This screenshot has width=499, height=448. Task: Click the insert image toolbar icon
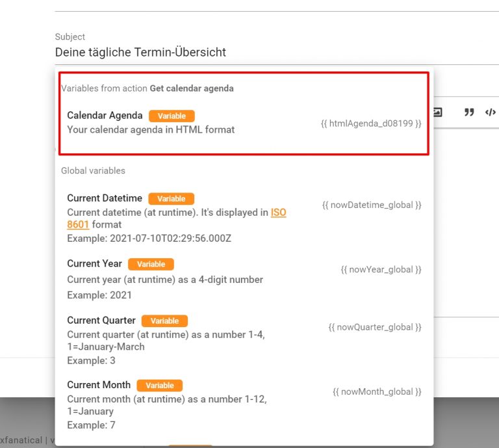(x=437, y=112)
